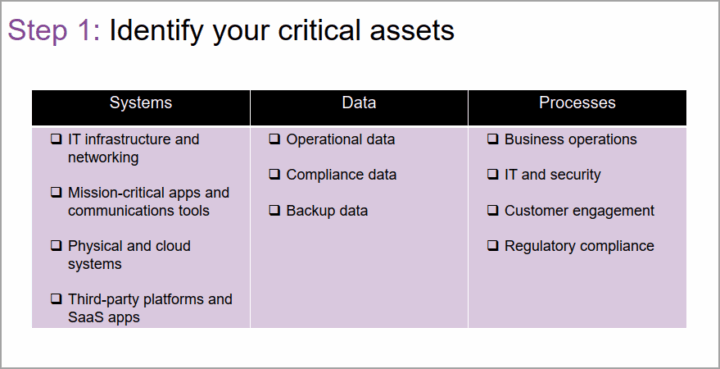The height and width of the screenshot is (369, 720).
Task: Check the Physical and cloud systems box
Action: click(56, 245)
